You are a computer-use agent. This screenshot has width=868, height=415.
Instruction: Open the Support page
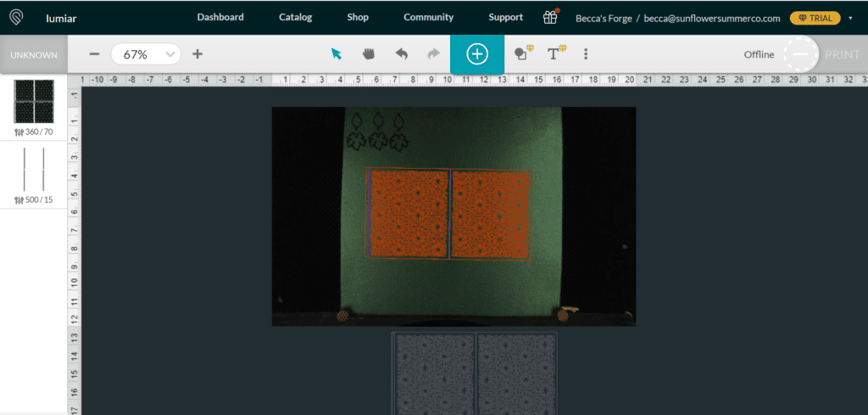505,17
